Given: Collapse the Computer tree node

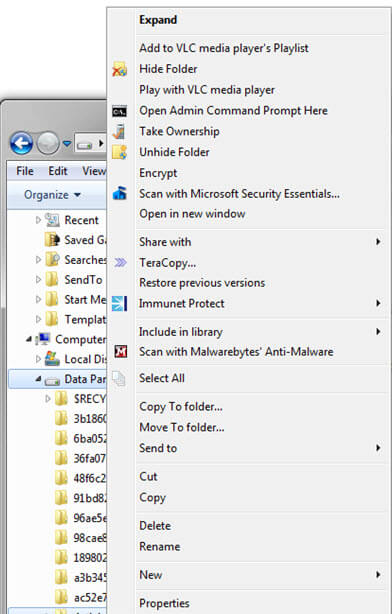Looking at the screenshot, I should tap(29, 340).
